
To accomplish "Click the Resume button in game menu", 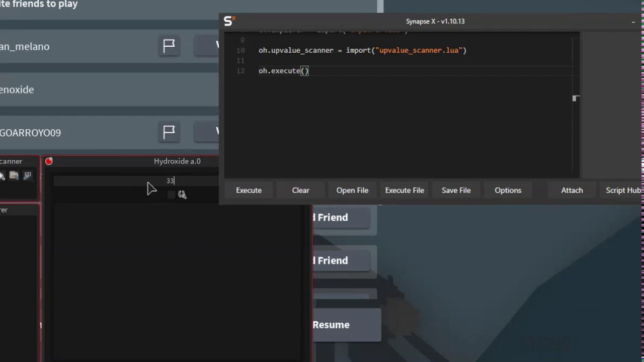I will 347,325.
